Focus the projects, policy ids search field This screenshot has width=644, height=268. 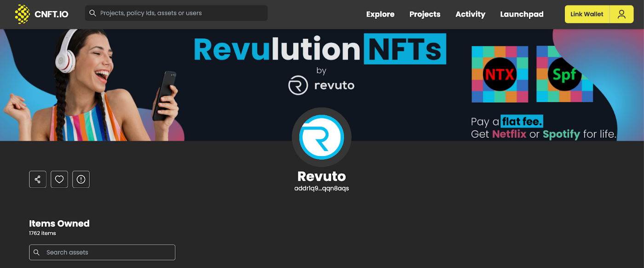click(x=176, y=13)
